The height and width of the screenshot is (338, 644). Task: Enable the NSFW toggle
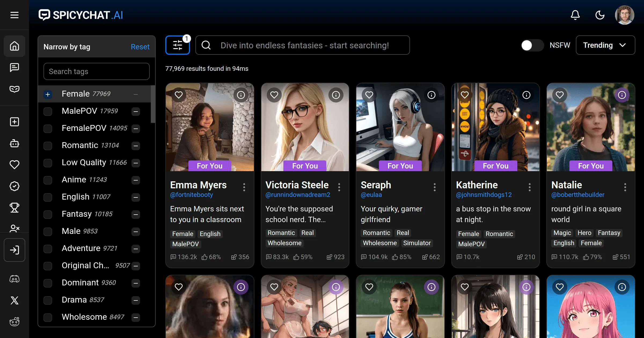coord(532,45)
